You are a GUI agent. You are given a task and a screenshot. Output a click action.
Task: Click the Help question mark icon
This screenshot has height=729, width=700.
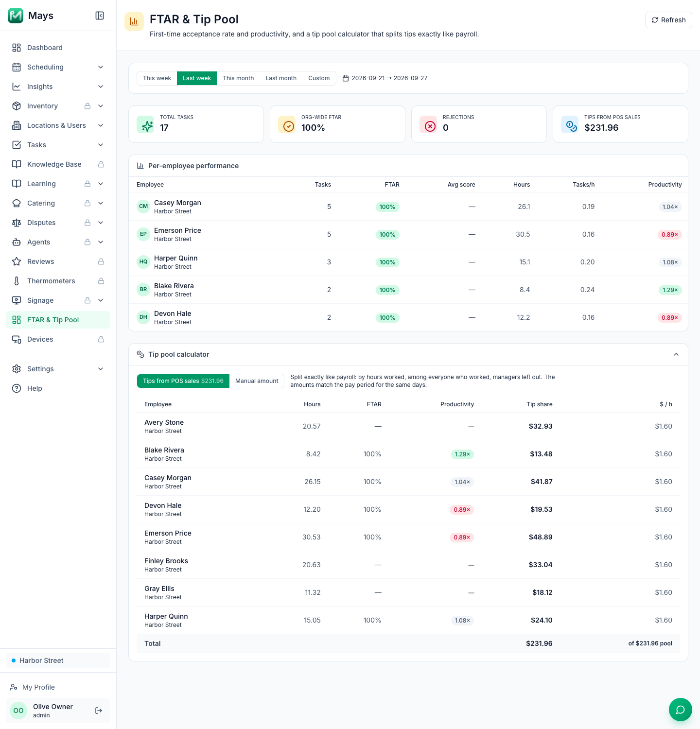(x=17, y=388)
